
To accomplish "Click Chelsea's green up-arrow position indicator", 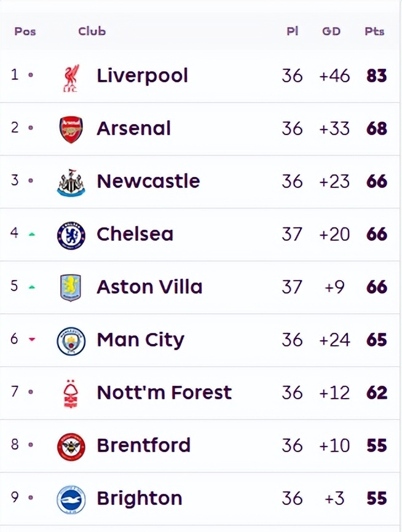I will click(32, 234).
